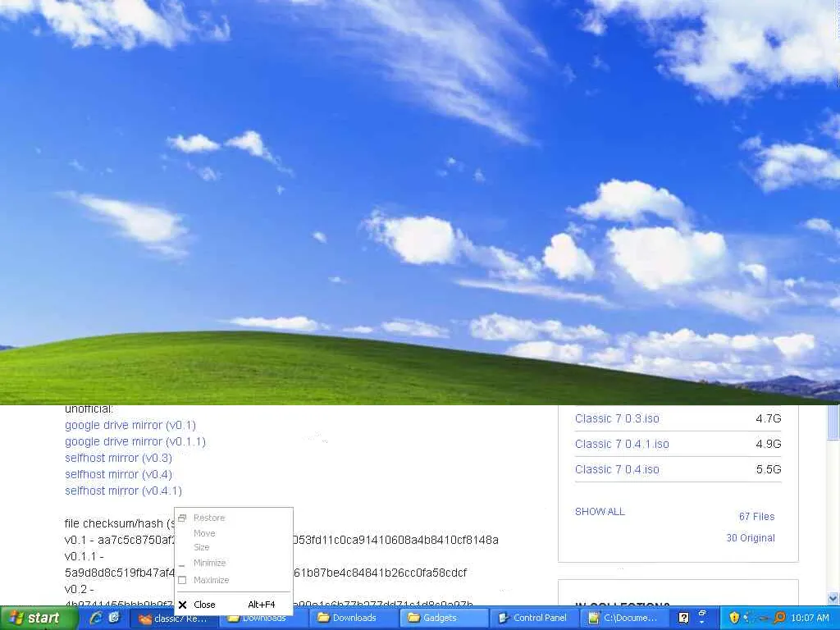
Task: Click the vertical scrollbar thumb
Action: point(833,422)
